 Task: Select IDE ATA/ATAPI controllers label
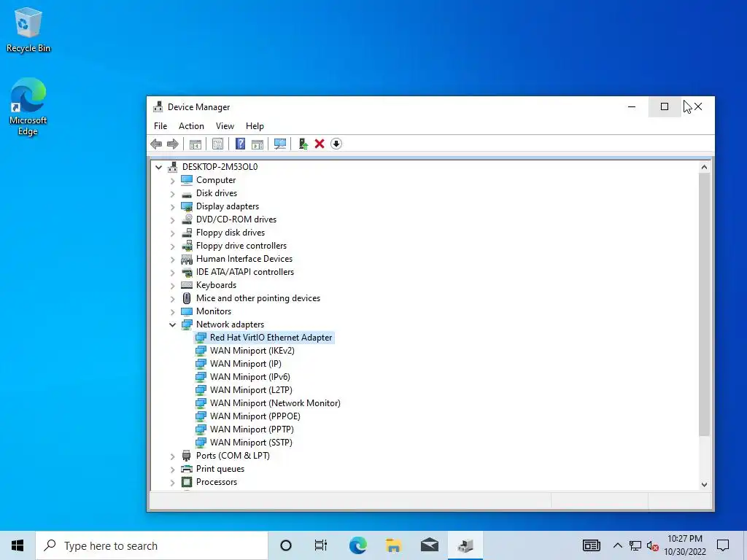(x=245, y=272)
